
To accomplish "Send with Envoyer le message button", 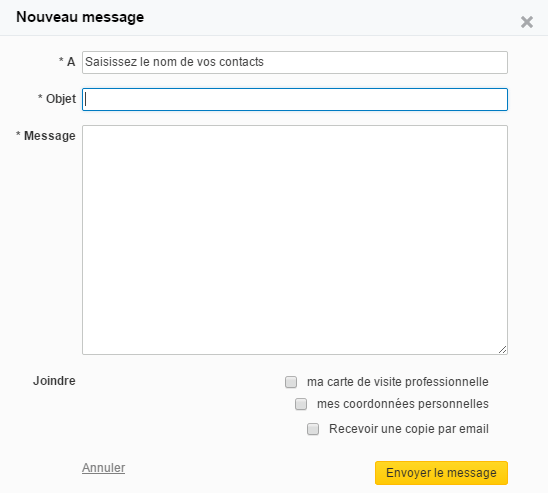I will pyautogui.click(x=441, y=473).
